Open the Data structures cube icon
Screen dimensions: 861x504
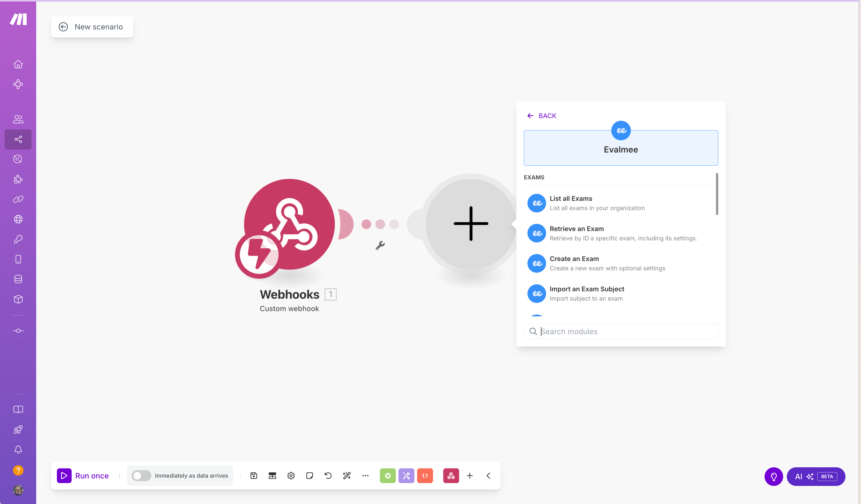18,299
